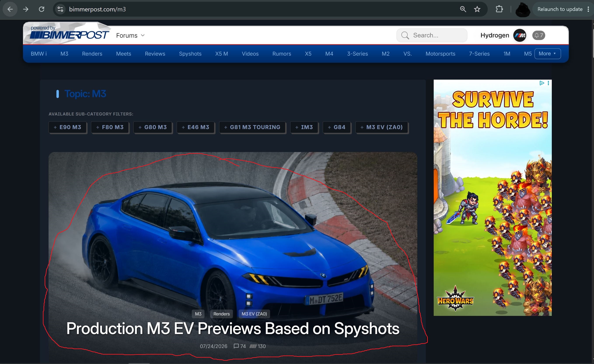Expand the Forums dropdown

130,35
